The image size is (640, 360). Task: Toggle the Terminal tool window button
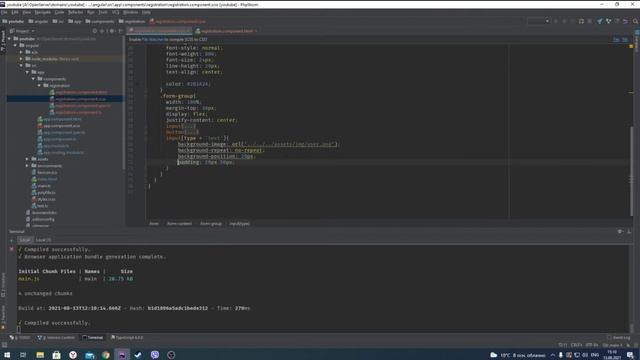coord(93,338)
